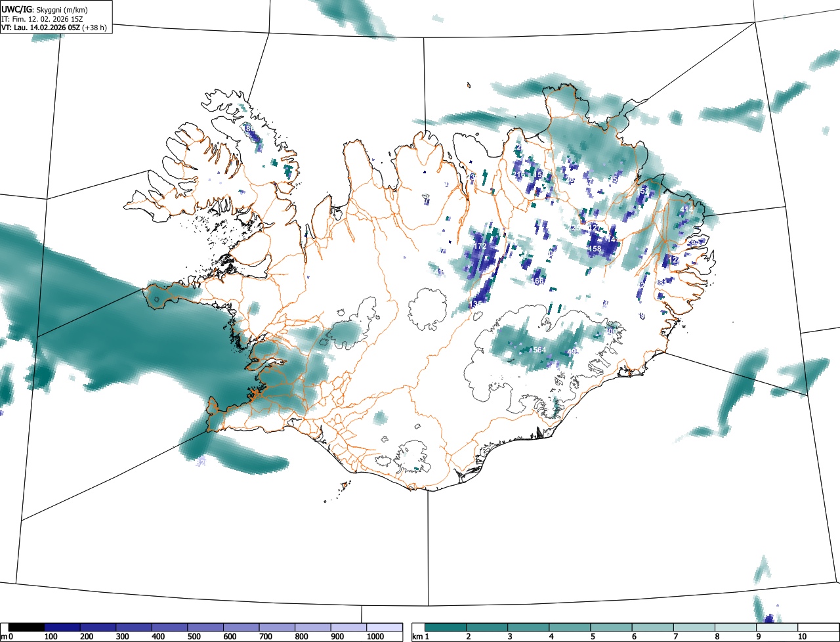The height and width of the screenshot is (642, 840).
Task: Select the 700–800 m lavender swatch
Action: [x=277, y=628]
